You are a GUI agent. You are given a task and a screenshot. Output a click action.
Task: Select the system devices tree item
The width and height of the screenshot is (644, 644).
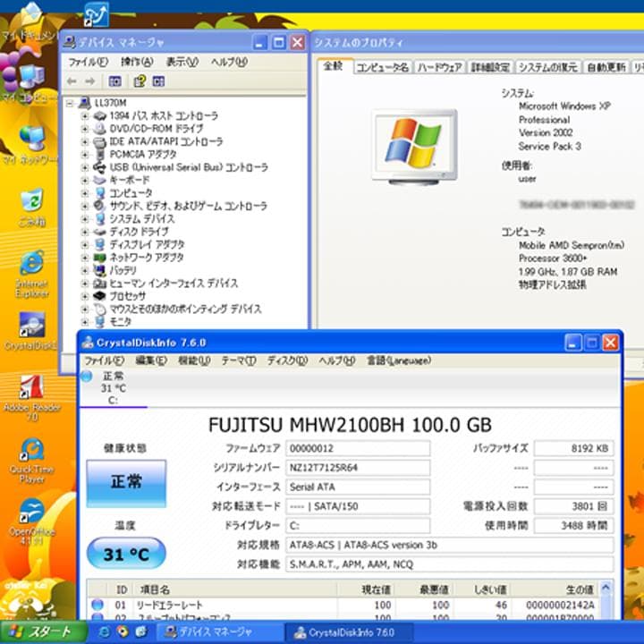tap(141, 218)
